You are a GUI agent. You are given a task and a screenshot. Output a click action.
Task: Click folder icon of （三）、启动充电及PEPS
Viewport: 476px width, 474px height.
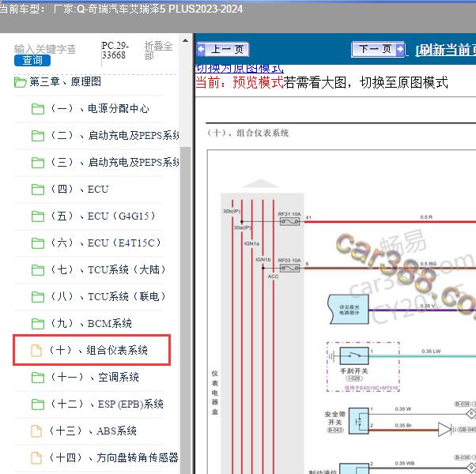[38, 163]
